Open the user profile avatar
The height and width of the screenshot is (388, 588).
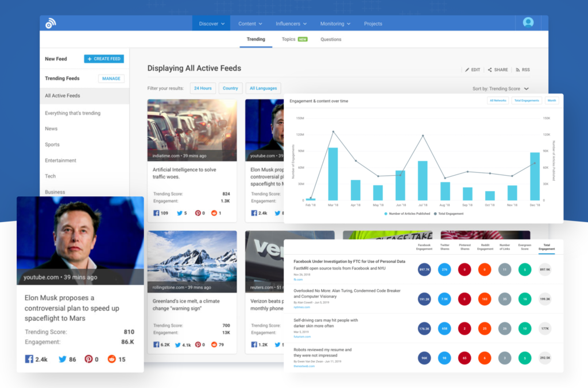tap(528, 22)
